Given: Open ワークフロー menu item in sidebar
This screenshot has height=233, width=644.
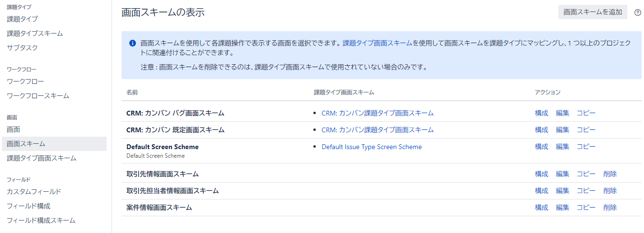Looking at the screenshot, I should click(x=25, y=81).
